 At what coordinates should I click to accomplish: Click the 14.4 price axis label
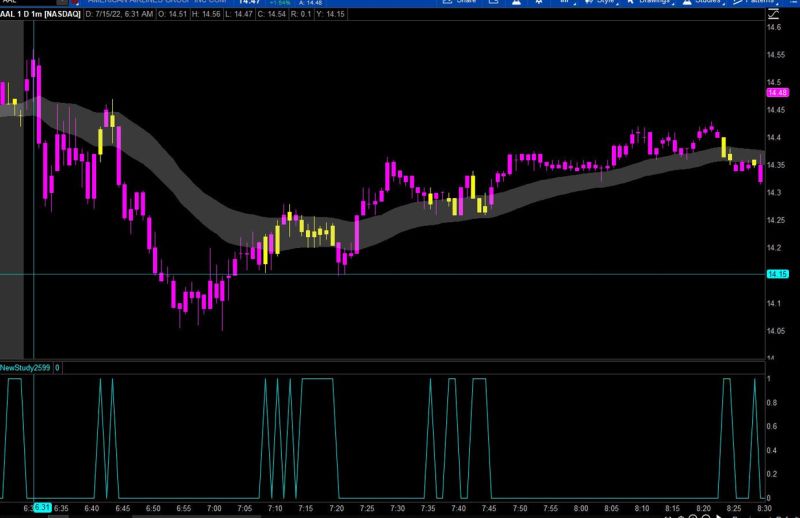coord(774,137)
